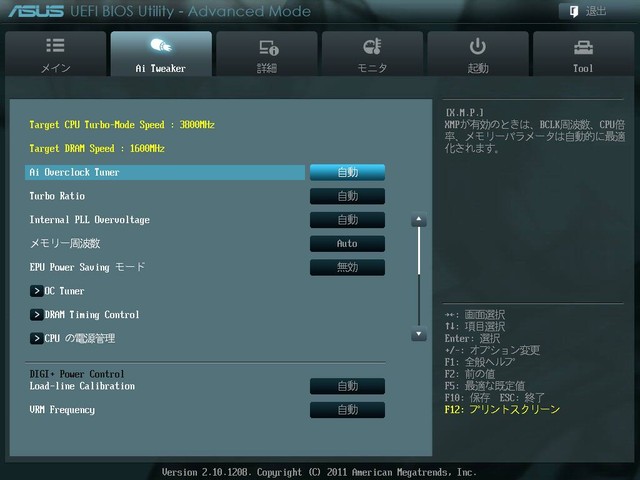Click the exit door icon beside 退出
The height and width of the screenshot is (480, 640).
coord(573,11)
